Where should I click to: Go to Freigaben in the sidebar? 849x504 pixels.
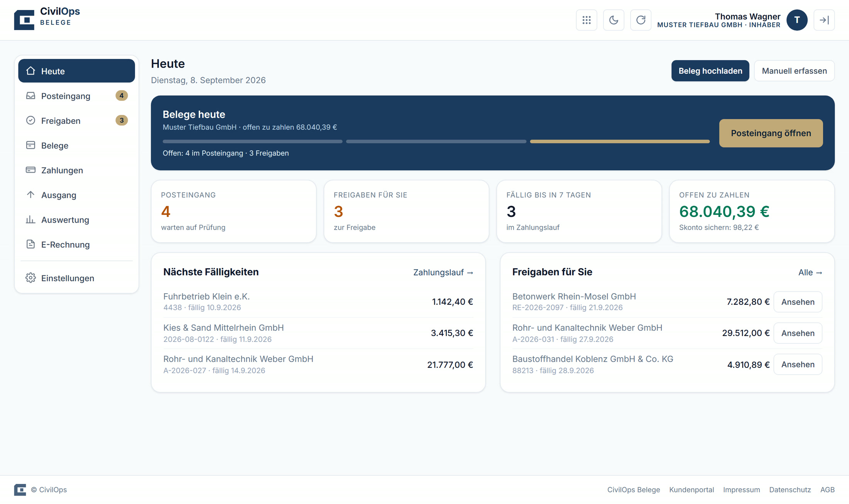pyautogui.click(x=76, y=120)
